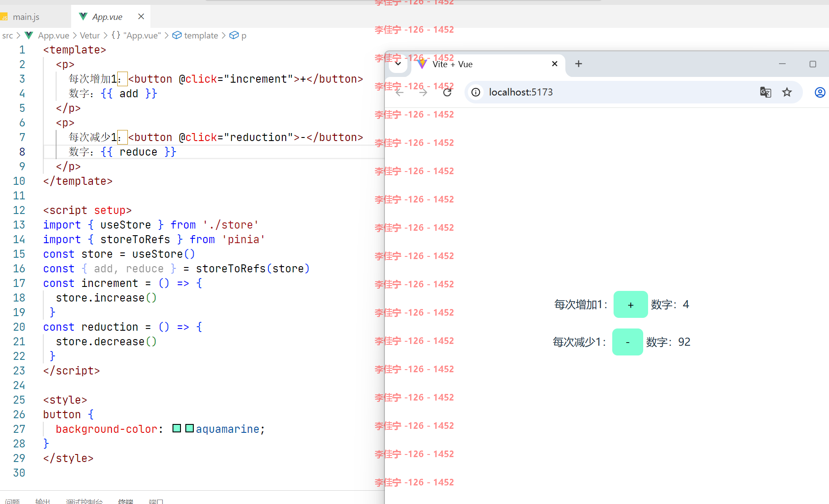The height and width of the screenshot is (504, 829).
Task: Go forward in the browser
Action: pyautogui.click(x=423, y=92)
